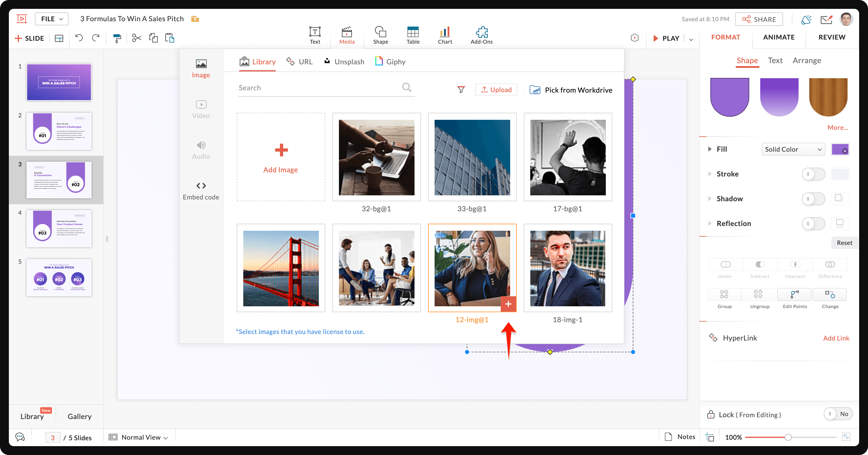Enable the Stroke toggle
This screenshot has width=868, height=455.
pos(813,174)
